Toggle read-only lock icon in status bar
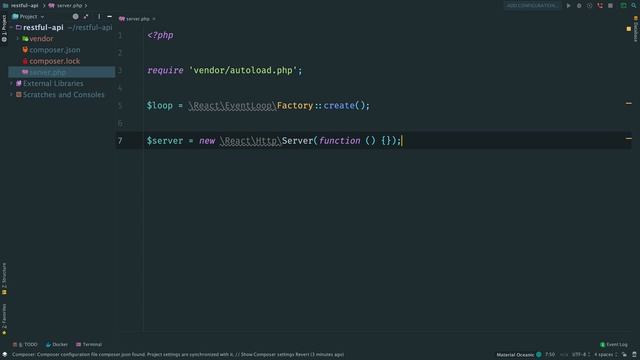640x360 pixels. (x=624, y=355)
